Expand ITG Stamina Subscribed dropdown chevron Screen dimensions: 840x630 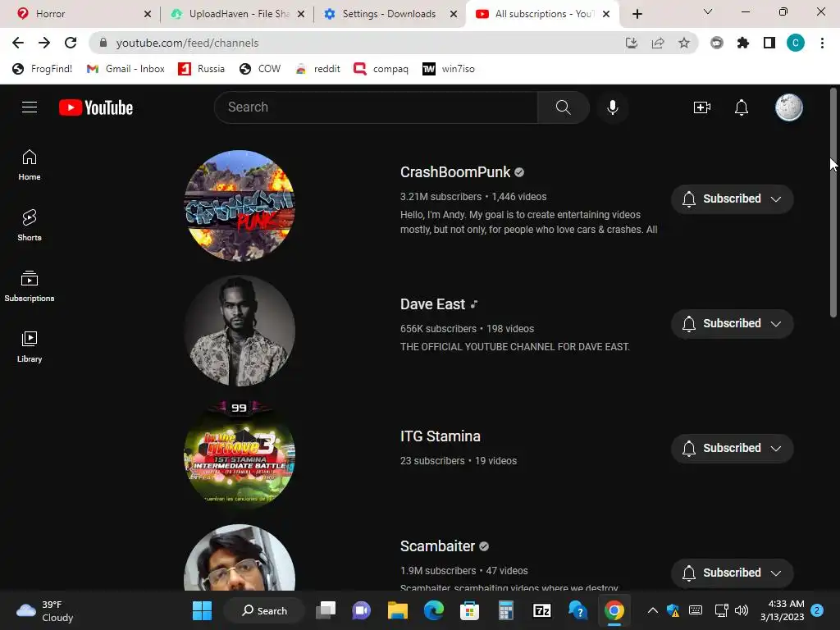pos(776,449)
